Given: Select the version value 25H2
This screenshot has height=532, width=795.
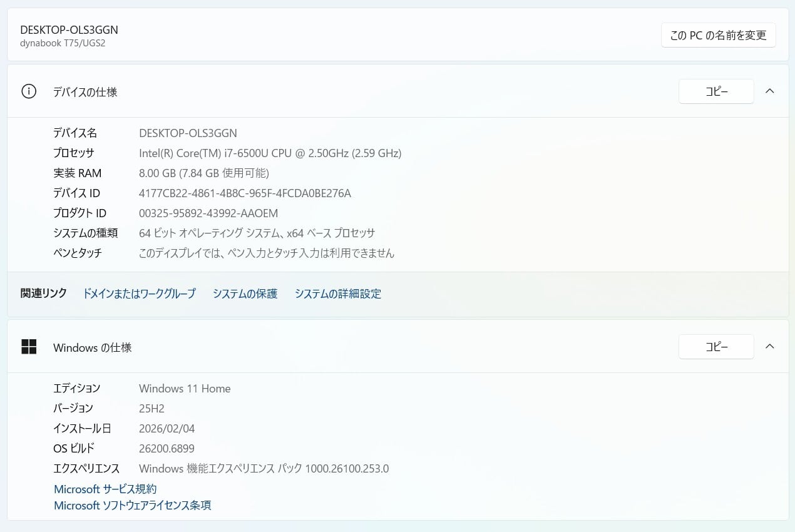Looking at the screenshot, I should click(151, 408).
